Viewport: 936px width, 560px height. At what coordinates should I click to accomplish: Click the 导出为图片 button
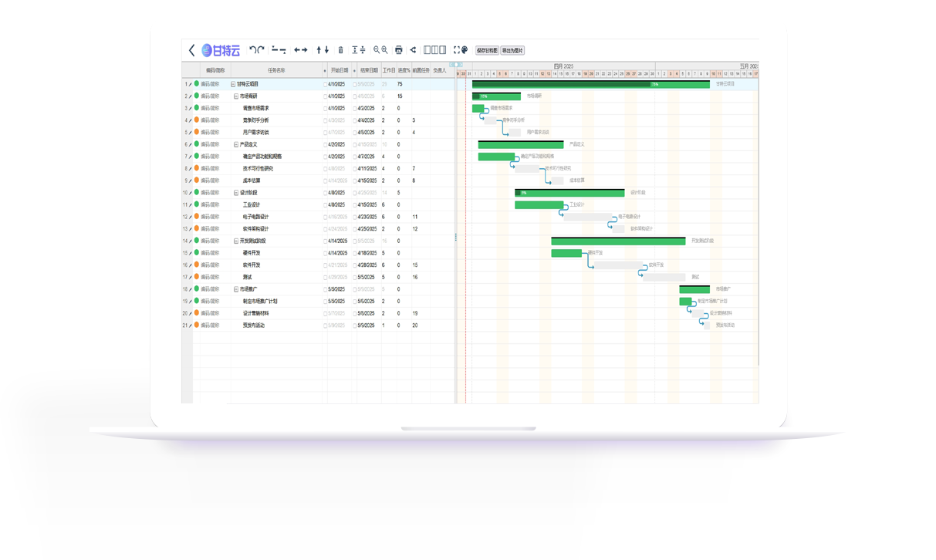512,50
